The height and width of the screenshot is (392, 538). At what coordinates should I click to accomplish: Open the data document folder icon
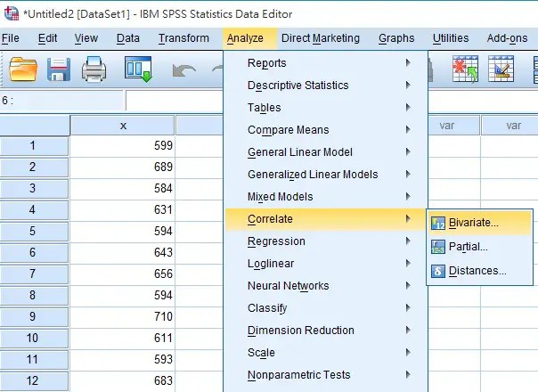pos(22,69)
